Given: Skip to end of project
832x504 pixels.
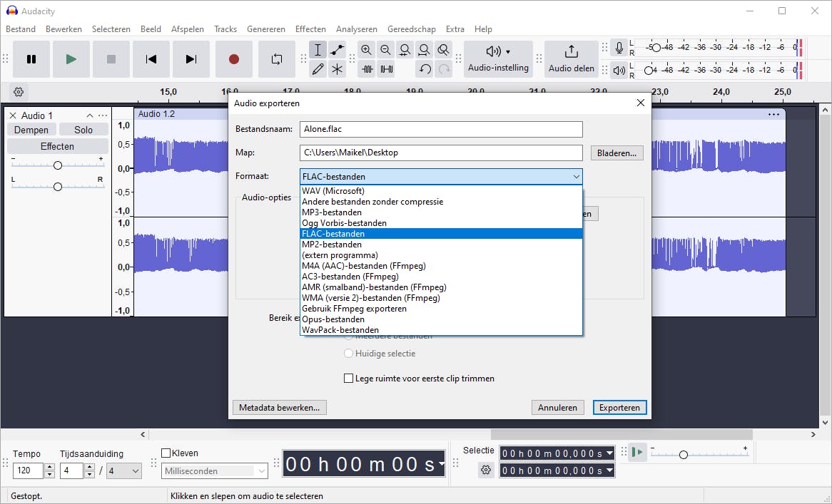Looking at the screenshot, I should [x=191, y=59].
